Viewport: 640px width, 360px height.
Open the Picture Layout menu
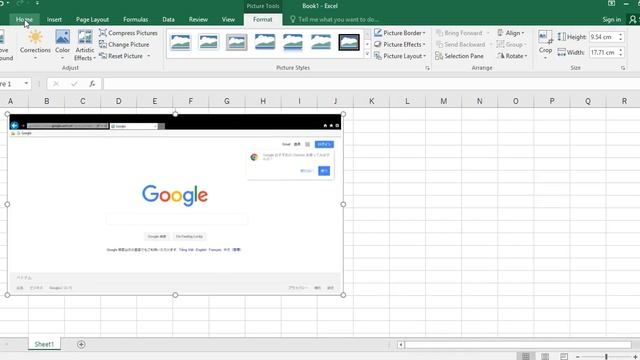coord(400,56)
